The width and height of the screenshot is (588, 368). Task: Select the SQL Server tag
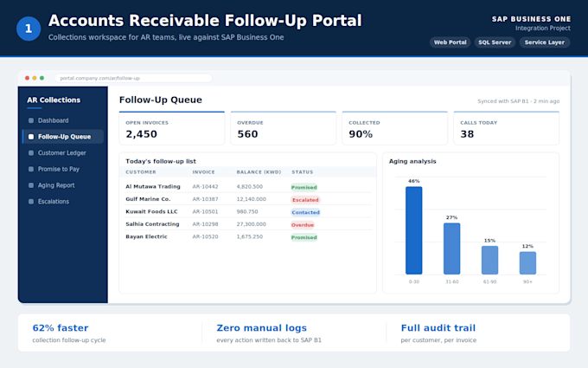click(495, 42)
